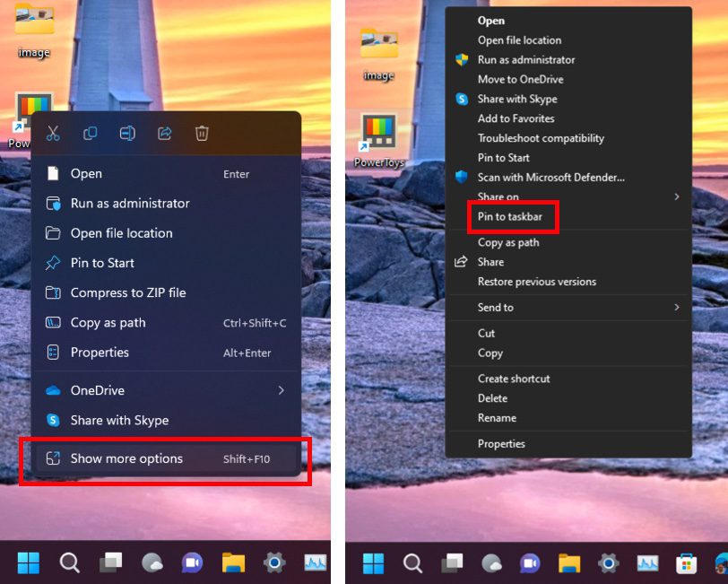Choose Troubleshoot compatibility
The image size is (728, 584).
(x=541, y=138)
